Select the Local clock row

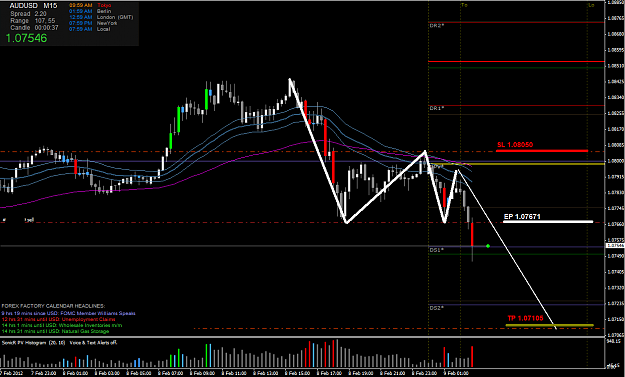click(90, 29)
